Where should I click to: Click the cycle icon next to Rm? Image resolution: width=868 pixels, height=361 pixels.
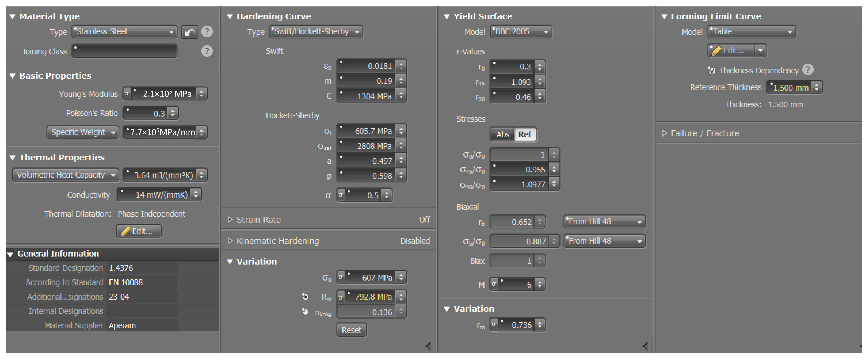pyautogui.click(x=305, y=297)
